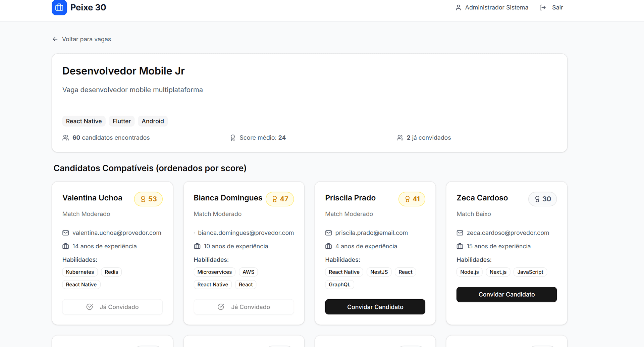
Task: Click the medal icon in Bianca Domingues' score badge
Action: click(x=275, y=199)
